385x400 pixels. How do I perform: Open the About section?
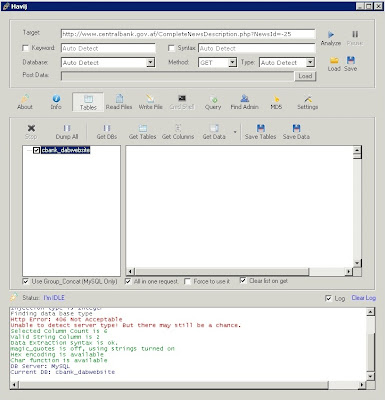coord(25,102)
